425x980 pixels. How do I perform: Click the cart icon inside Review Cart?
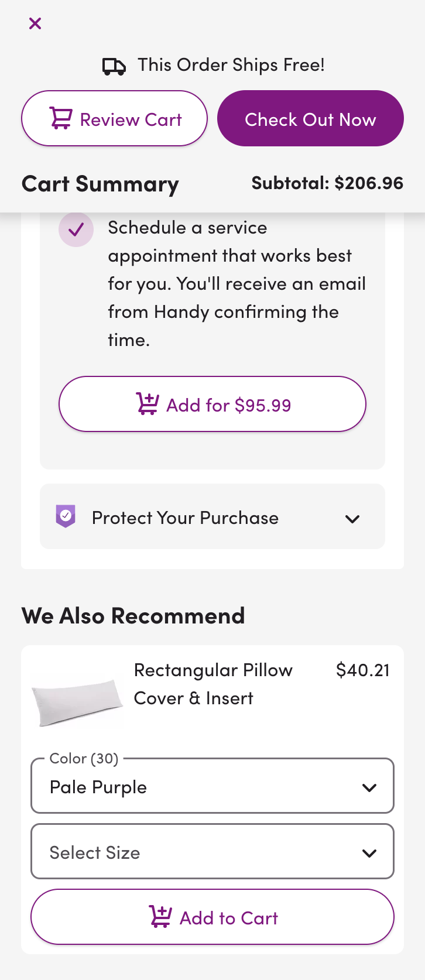coord(61,119)
